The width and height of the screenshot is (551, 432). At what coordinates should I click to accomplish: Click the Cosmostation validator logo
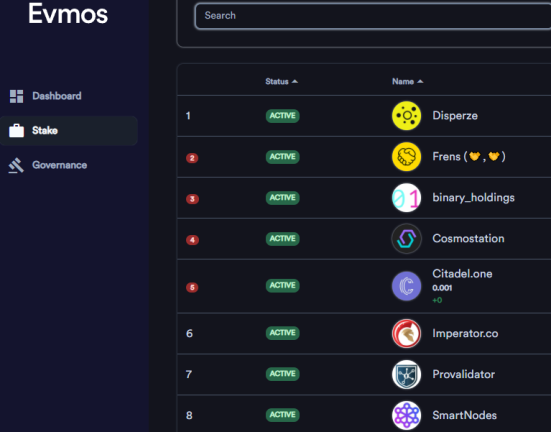(406, 239)
